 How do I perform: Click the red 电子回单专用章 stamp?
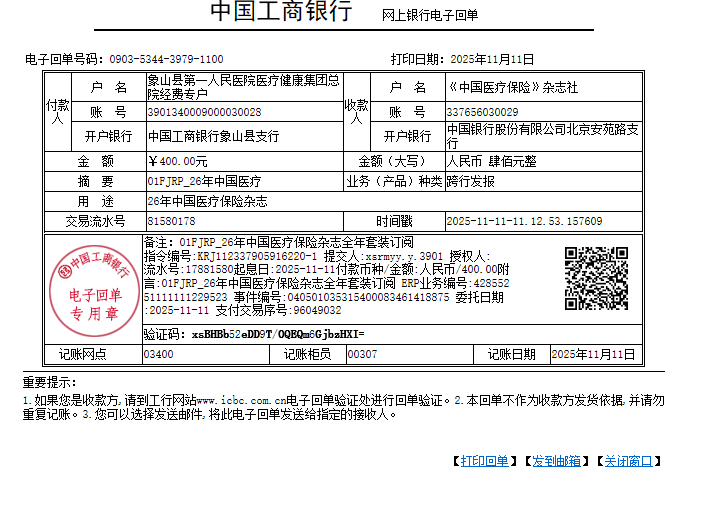tap(95, 287)
